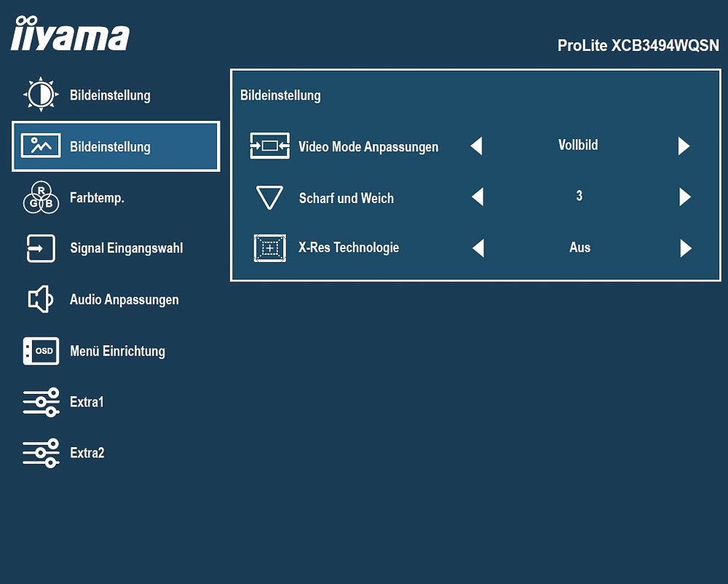Open the Farbtemp. menu entry
This screenshot has height=584, width=728.
(x=97, y=198)
